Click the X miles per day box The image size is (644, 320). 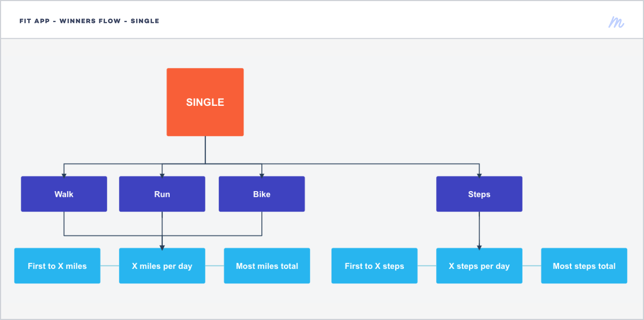point(162,266)
